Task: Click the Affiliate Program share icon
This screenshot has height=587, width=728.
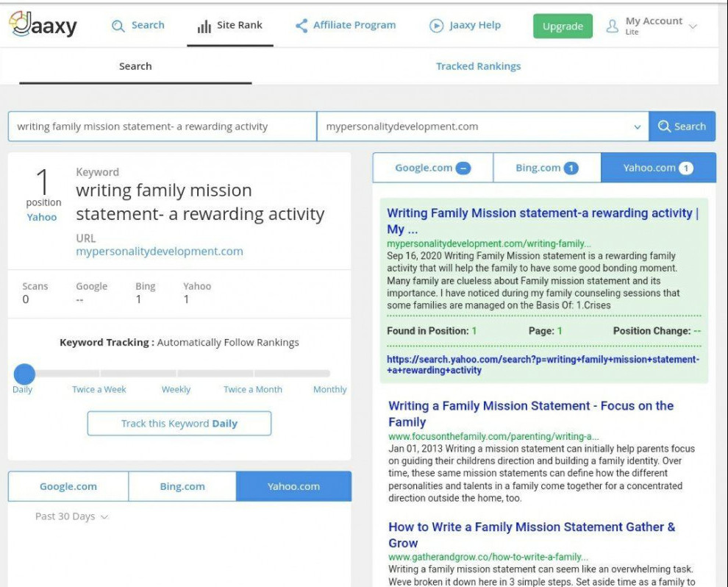Action: pyautogui.click(x=301, y=26)
